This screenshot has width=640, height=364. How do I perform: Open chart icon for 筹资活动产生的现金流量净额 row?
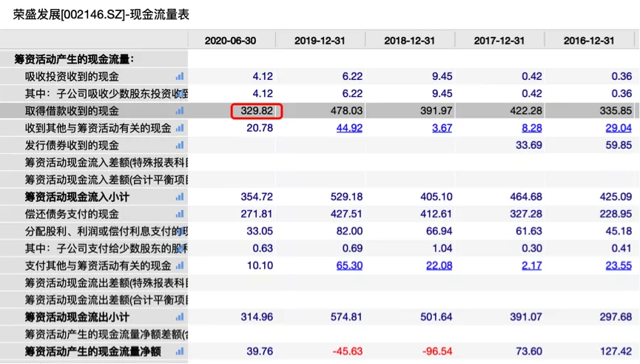click(x=180, y=351)
